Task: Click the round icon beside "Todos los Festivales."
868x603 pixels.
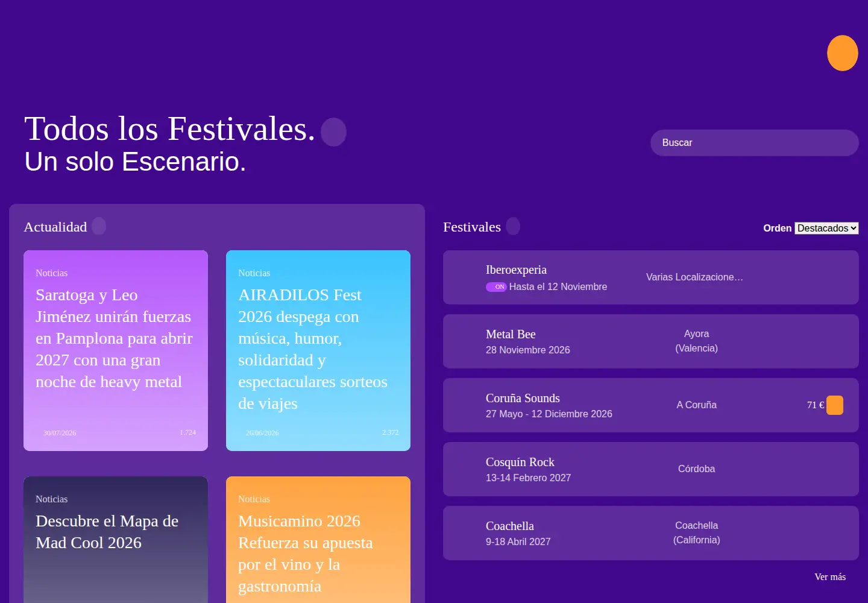Action: [x=333, y=132]
